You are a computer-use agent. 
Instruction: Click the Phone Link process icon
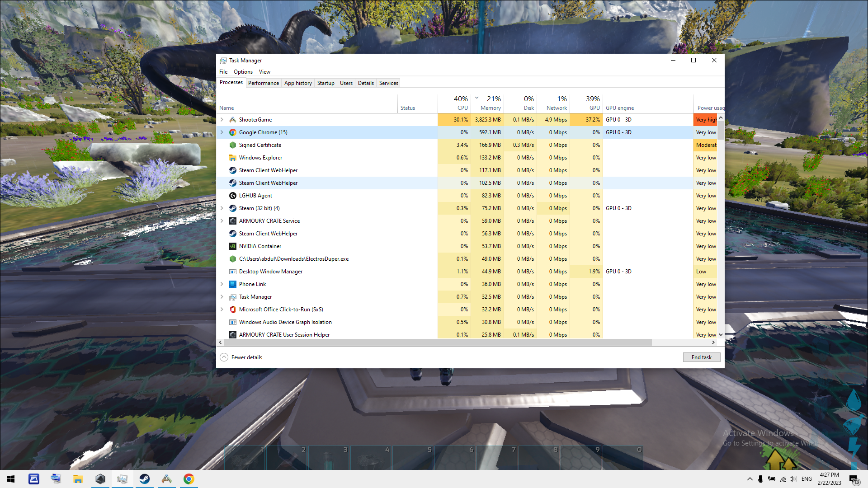coord(232,284)
